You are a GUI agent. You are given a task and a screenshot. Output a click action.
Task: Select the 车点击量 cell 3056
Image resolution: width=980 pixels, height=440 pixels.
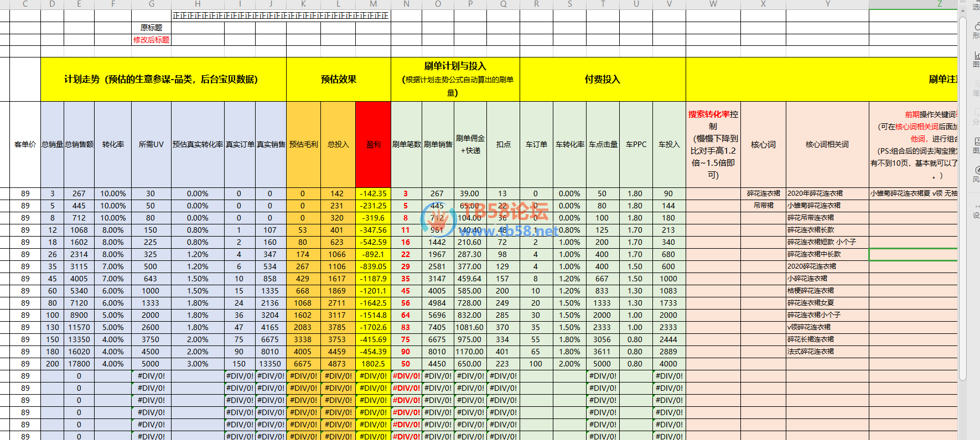click(603, 339)
